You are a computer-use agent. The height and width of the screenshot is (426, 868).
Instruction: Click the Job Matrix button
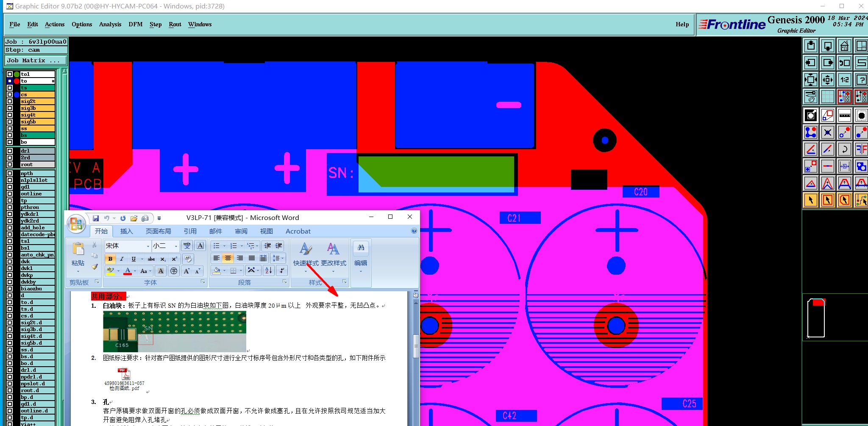tap(36, 61)
